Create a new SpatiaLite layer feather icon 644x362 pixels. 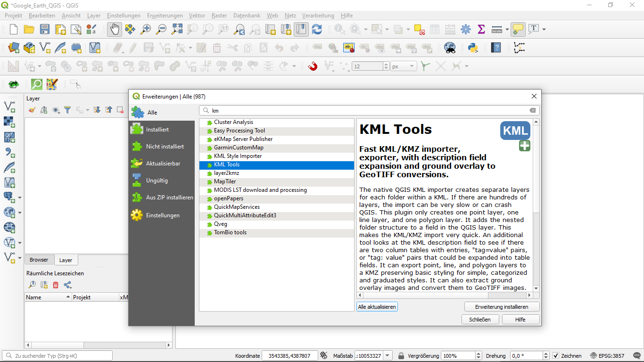point(60,48)
